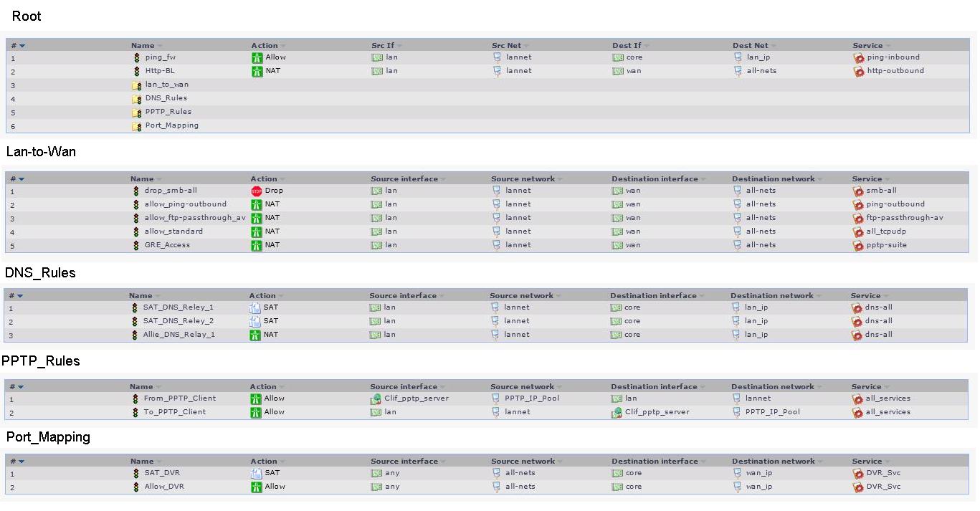The image size is (980, 511).
Task: Click Action header in PPTP_Rules table
Action: click(264, 387)
